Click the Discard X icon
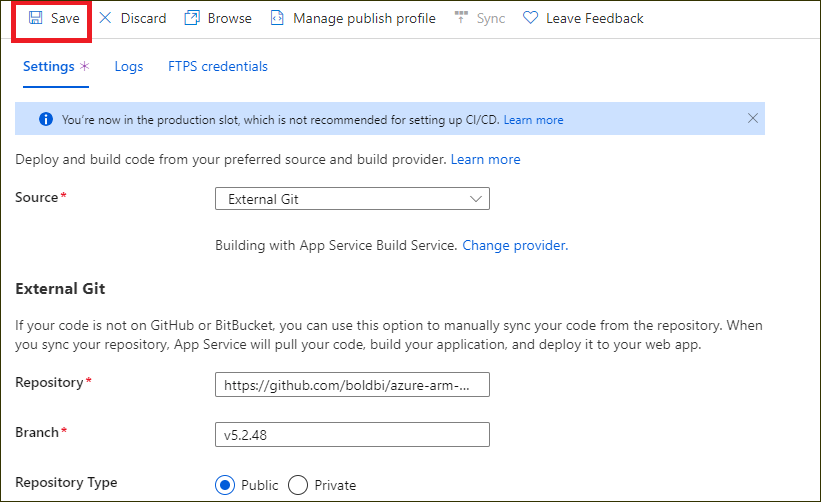The width and height of the screenshot is (821, 502). pos(105,18)
